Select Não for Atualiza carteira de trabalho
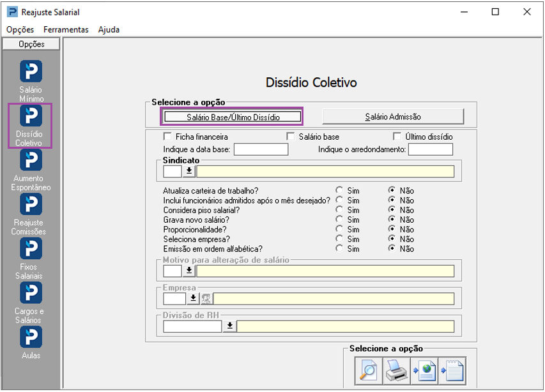545x392 pixels. coord(392,190)
